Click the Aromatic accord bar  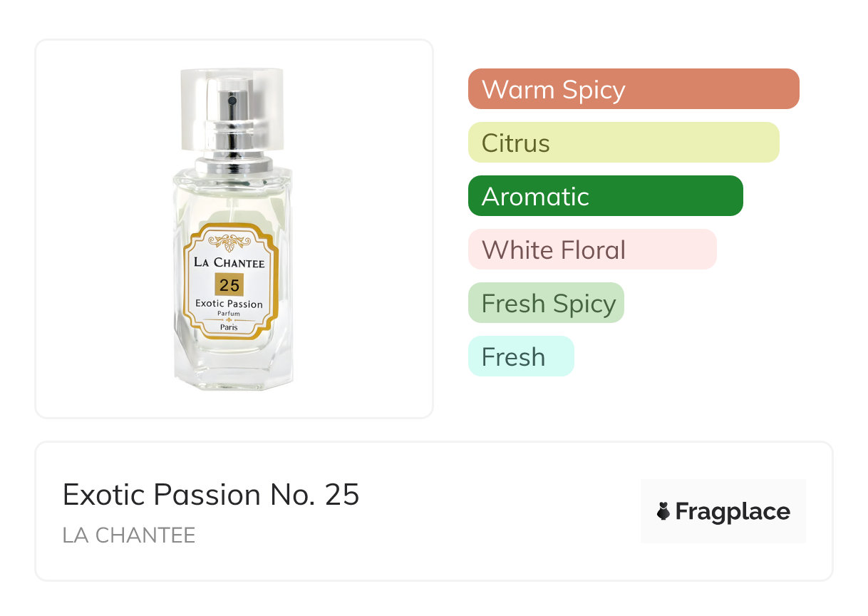pyautogui.click(x=605, y=196)
